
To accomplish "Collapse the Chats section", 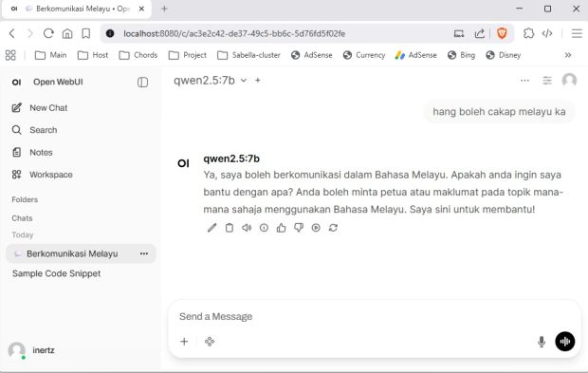I will click(22, 218).
